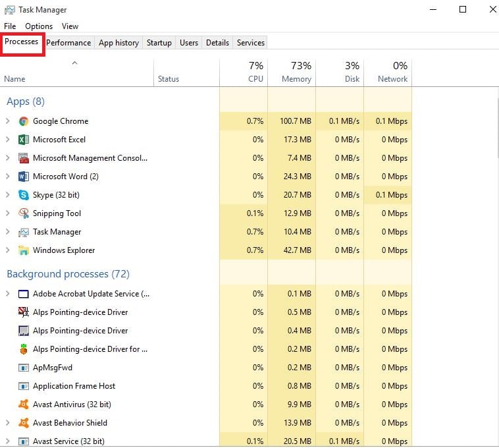
Task: Select the Avast Antivirus (32 bit) name
Action: pos(72,405)
